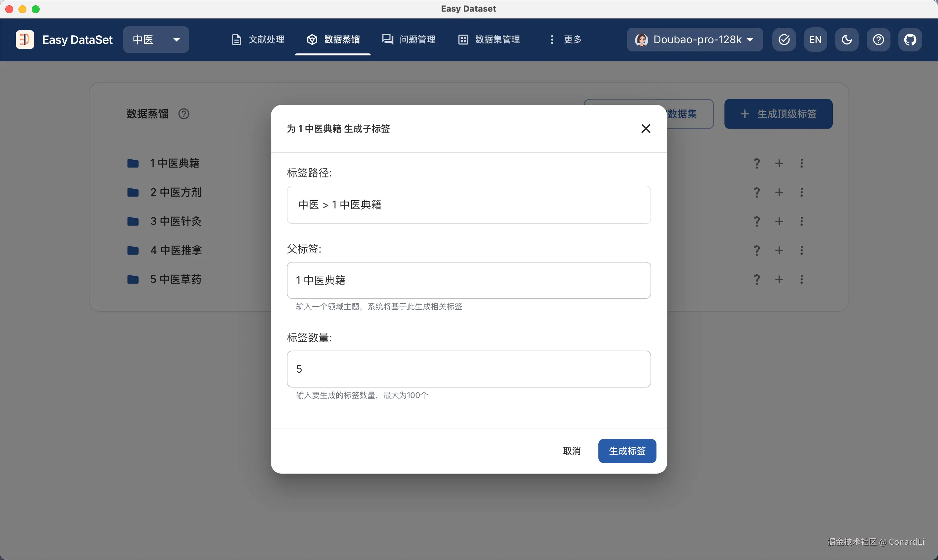The height and width of the screenshot is (560, 938).
Task: Click plus icon on 中医方剂 row
Action: [779, 193]
